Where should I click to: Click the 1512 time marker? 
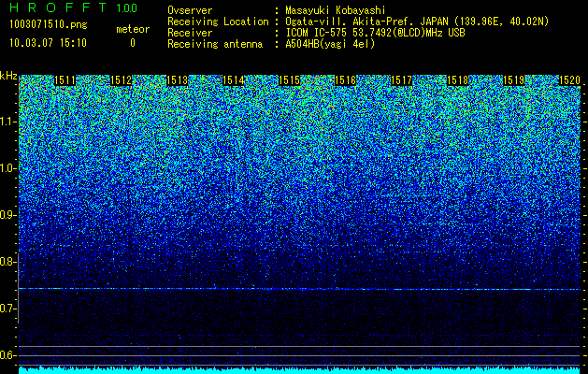click(x=122, y=80)
